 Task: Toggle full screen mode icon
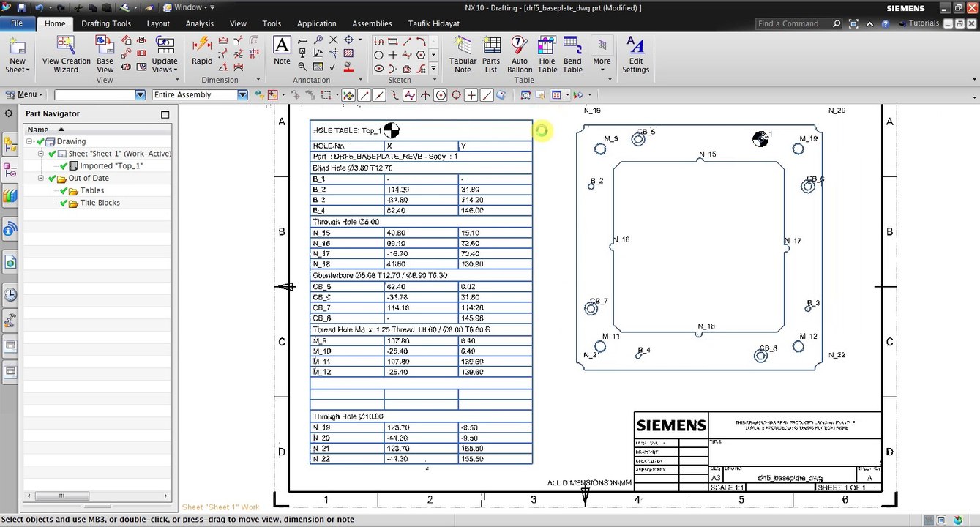click(853, 23)
